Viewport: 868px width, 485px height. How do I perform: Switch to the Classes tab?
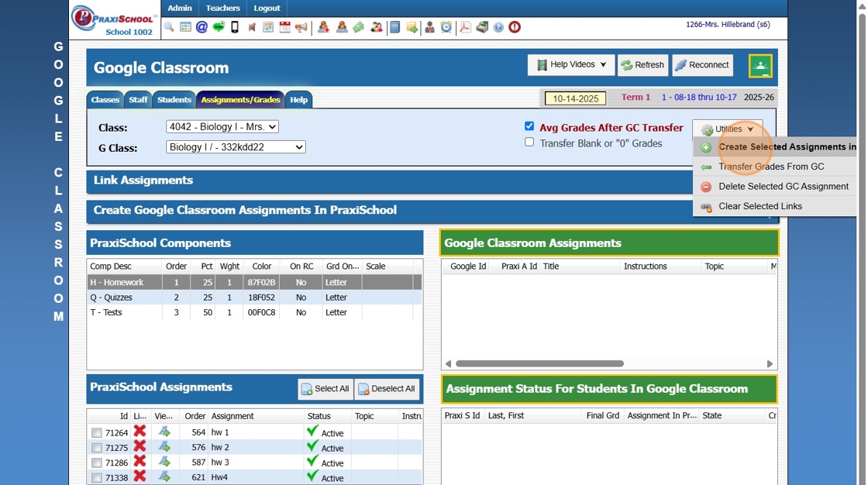[x=105, y=100]
